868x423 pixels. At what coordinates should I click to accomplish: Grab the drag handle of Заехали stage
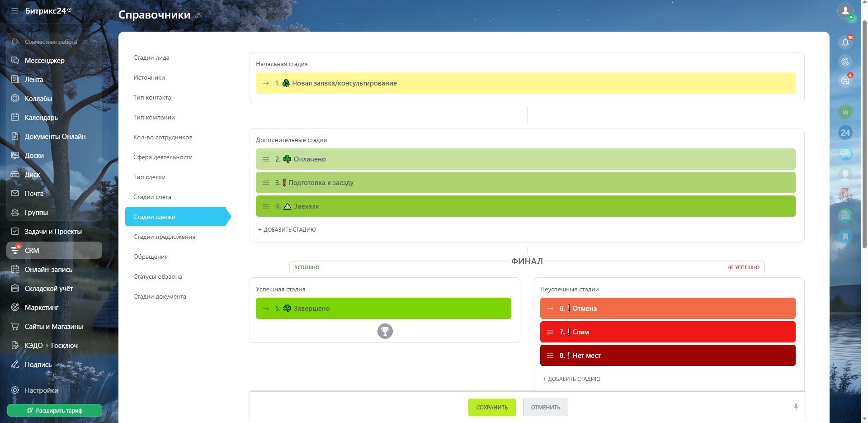pos(266,206)
